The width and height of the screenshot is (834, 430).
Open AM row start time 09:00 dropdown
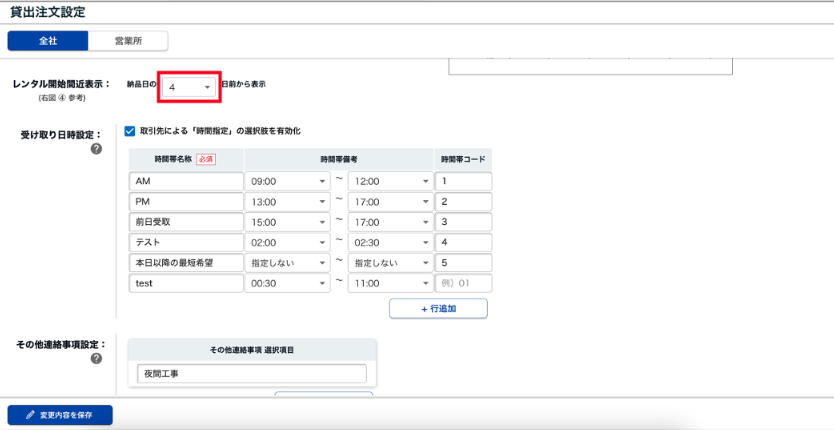[288, 182]
